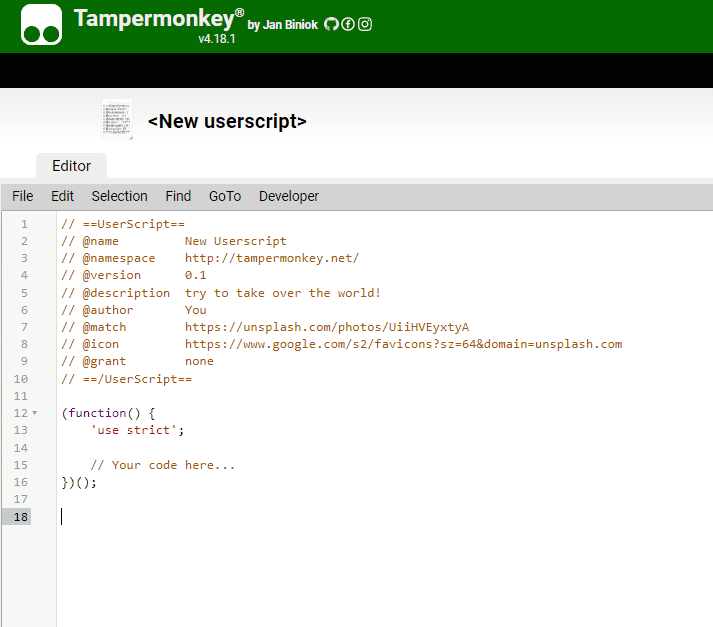Screen dimensions: 713x627
Task: Open the Selection menu
Action: (x=119, y=196)
